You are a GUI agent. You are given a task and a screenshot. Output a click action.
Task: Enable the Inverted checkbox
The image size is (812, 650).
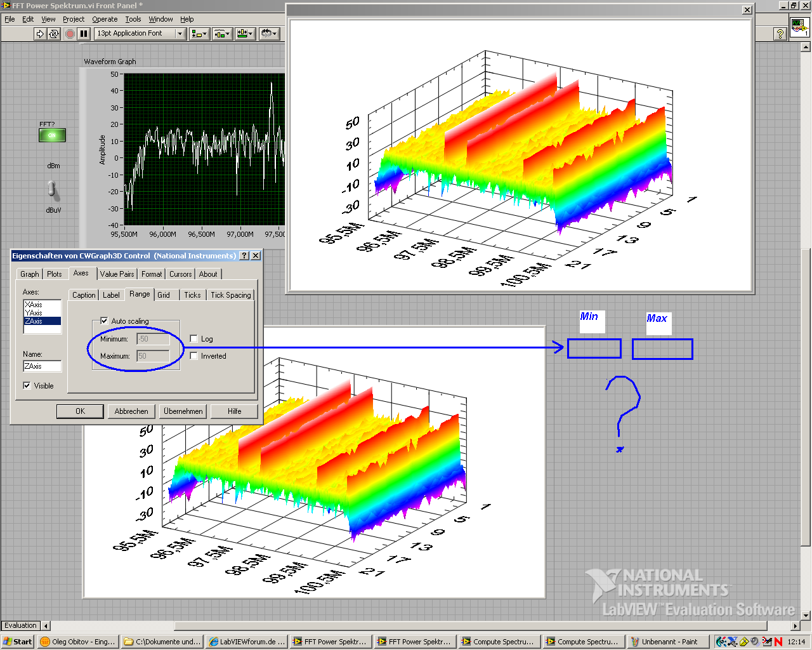[x=194, y=356]
